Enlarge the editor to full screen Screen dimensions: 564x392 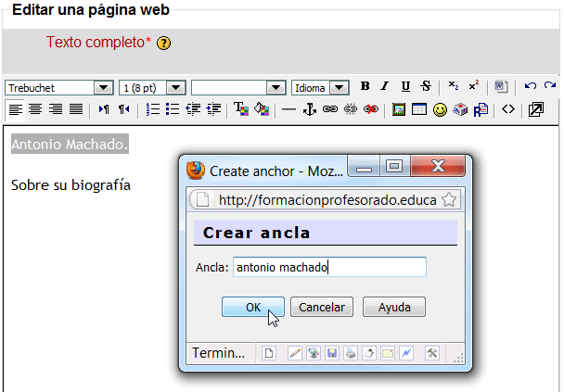click(536, 109)
